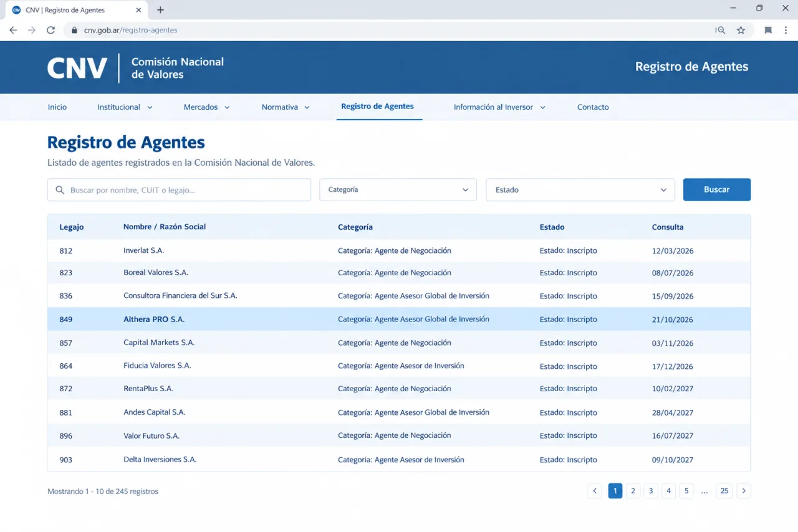Select the Inverlat S.A. row name
798x532 pixels.
[143, 250]
